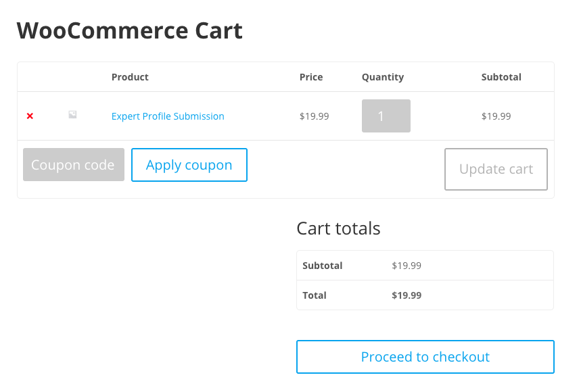Screen dimensions: 579x392
Task: Click the Product column header
Action: pos(130,77)
